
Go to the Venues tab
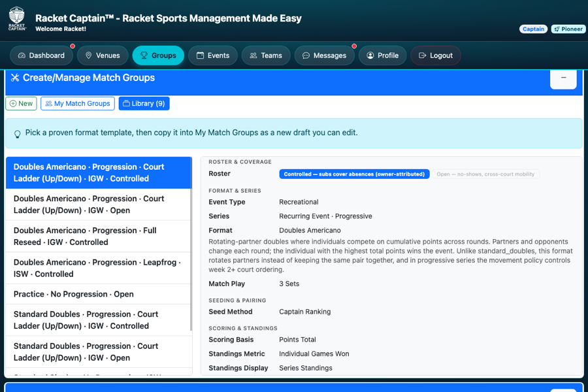[x=103, y=56]
